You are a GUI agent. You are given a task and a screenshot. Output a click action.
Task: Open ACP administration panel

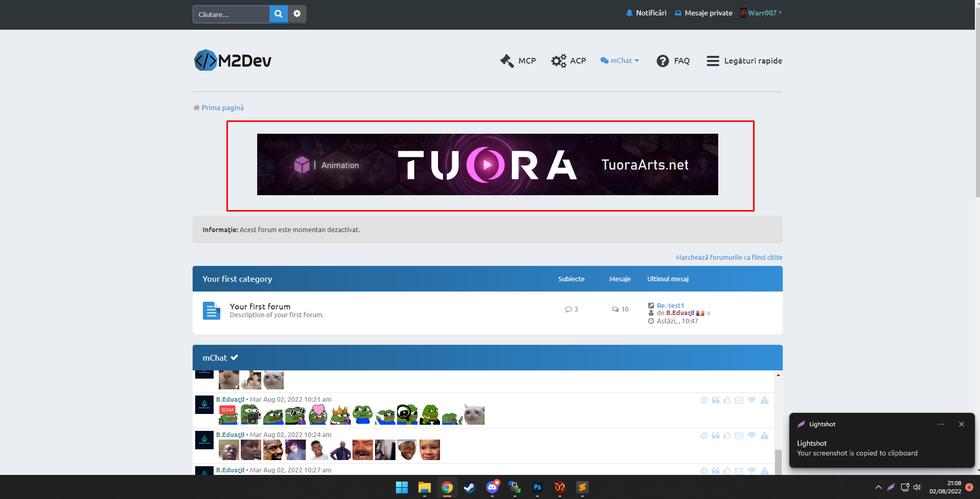(x=569, y=60)
